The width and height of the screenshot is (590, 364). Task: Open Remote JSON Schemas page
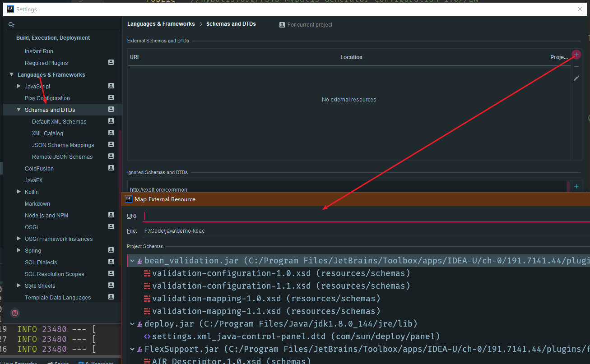tap(62, 157)
